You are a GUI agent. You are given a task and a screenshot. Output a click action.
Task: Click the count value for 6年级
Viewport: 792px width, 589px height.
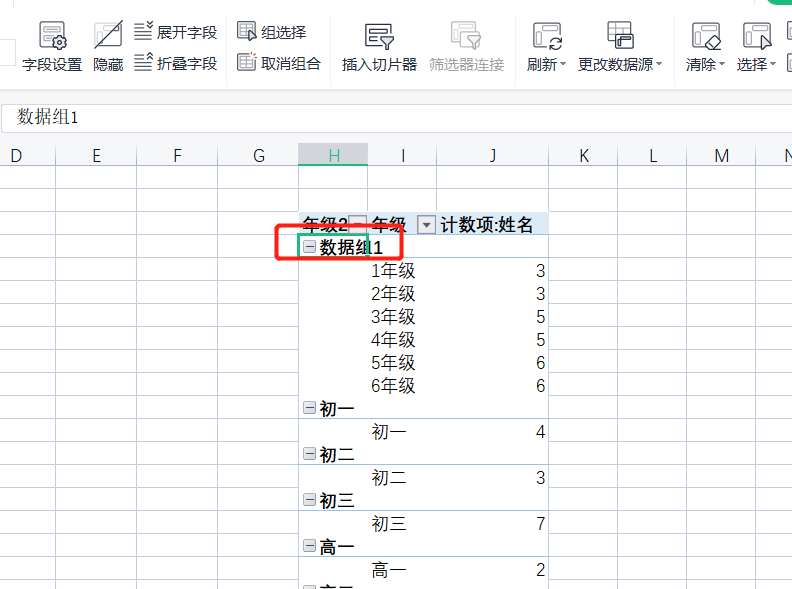pos(540,386)
